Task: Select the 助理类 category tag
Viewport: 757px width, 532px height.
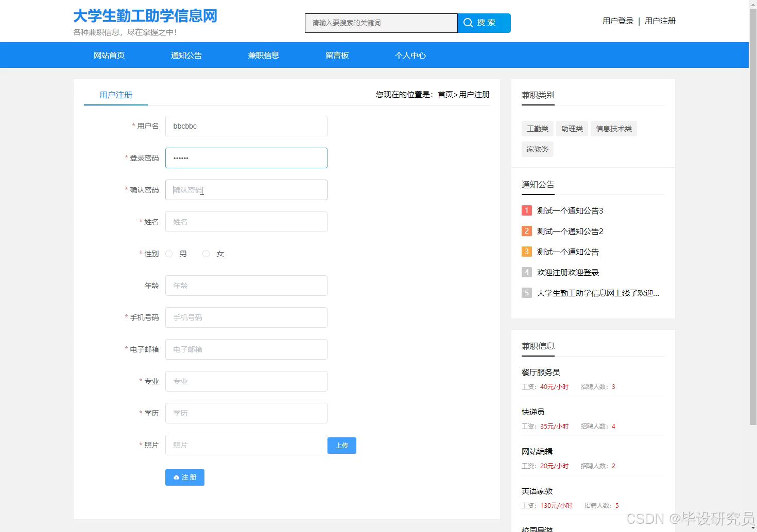Action: click(572, 129)
